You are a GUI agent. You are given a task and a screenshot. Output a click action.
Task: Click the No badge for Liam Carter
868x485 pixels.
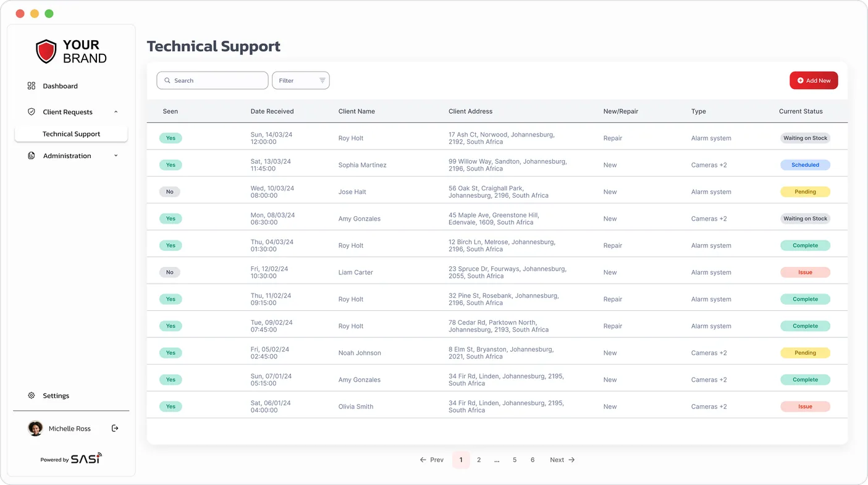170,272
